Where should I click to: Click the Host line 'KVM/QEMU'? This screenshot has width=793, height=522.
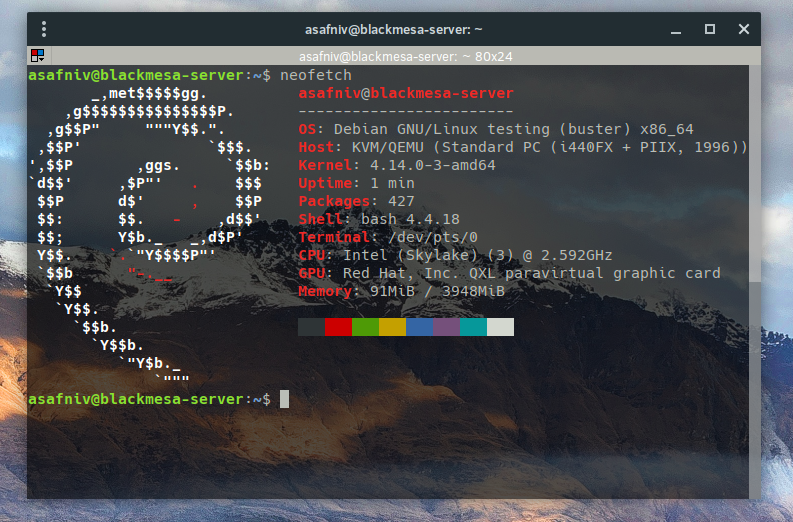pos(387,148)
